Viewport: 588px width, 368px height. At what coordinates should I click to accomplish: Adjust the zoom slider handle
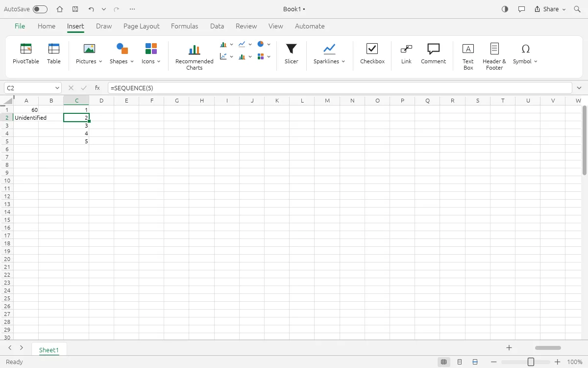pos(531,362)
